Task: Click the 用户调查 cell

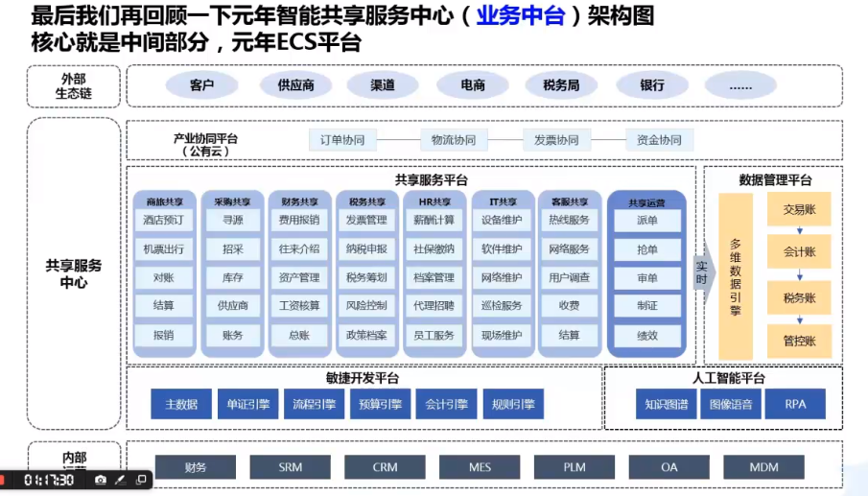Action: point(569,277)
